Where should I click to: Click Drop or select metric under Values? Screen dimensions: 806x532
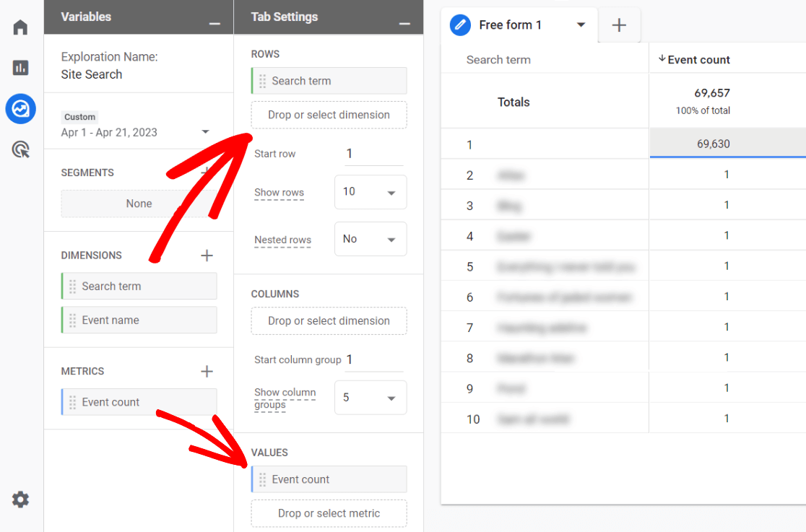[x=329, y=513]
